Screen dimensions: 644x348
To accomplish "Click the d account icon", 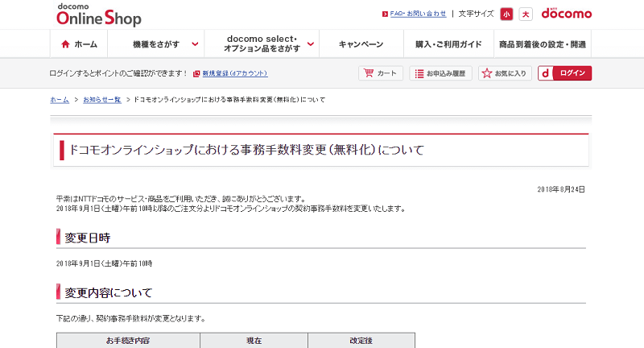I will (x=546, y=73).
